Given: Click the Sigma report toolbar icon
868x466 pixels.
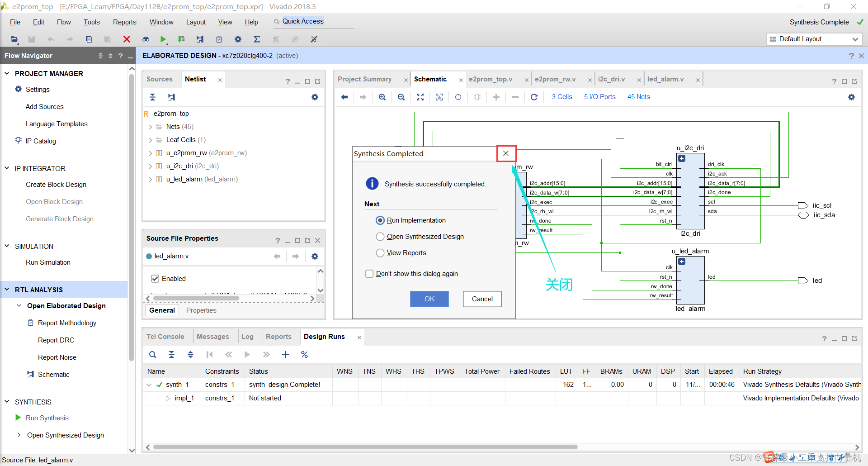Looking at the screenshot, I should pos(257,39).
